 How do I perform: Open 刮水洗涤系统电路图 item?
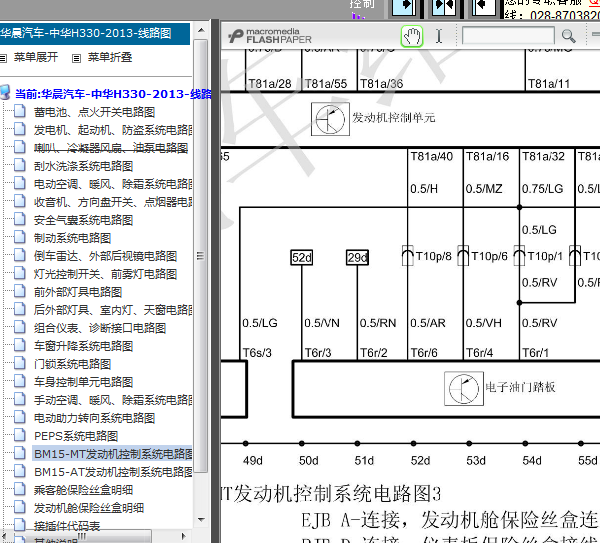click(x=83, y=166)
